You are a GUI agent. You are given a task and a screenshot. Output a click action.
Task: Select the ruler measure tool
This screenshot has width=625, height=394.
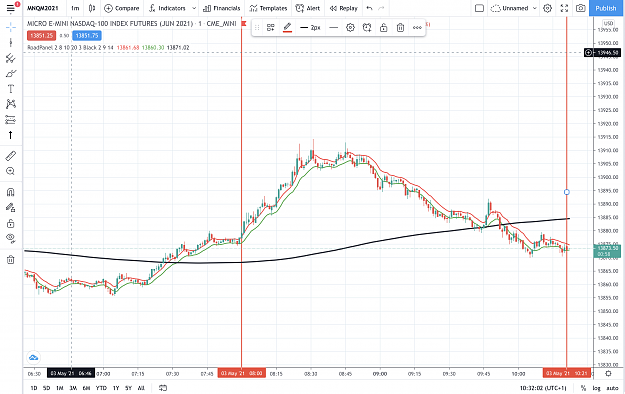click(11, 156)
